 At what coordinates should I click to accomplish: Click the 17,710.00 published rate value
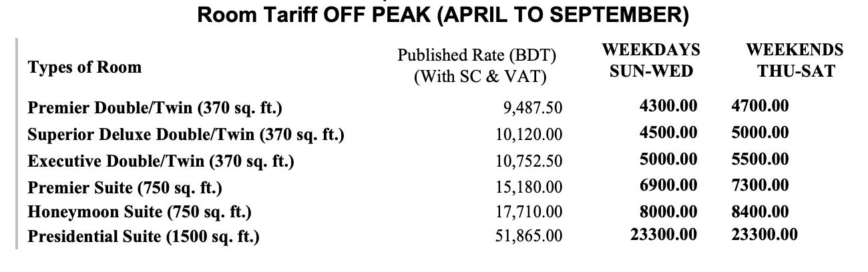click(528, 213)
